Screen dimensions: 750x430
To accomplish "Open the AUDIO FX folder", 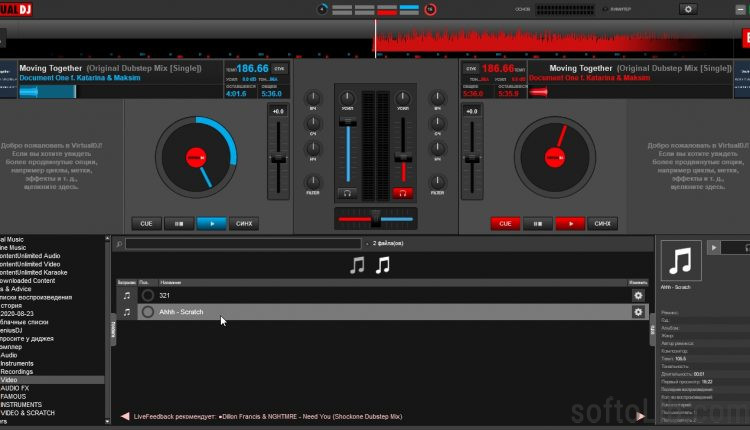I will click(x=15, y=388).
